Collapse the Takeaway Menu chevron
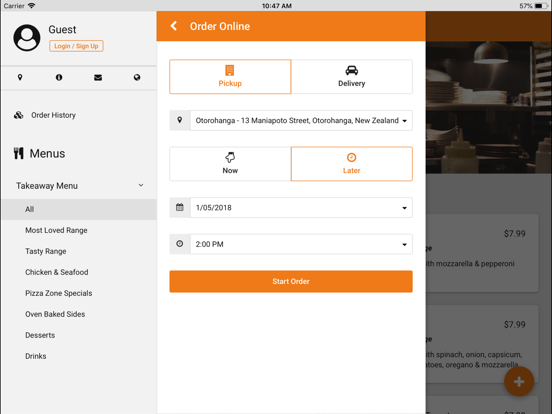 pyautogui.click(x=141, y=185)
